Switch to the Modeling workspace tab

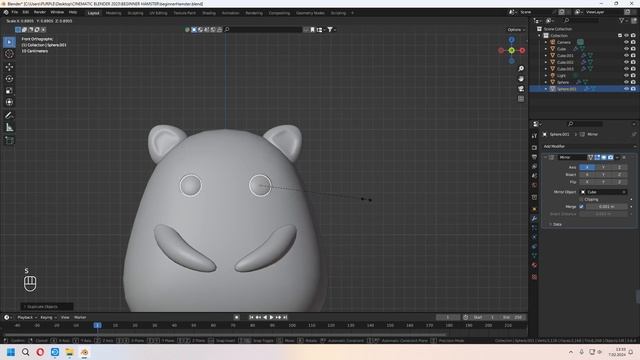pyautogui.click(x=113, y=13)
